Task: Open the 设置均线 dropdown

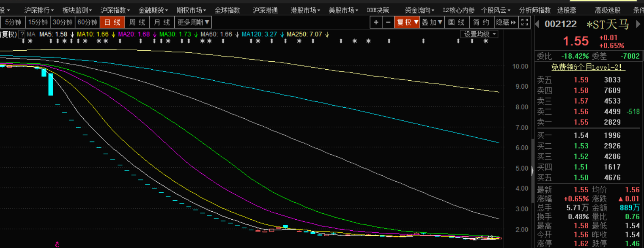Action: pyautogui.click(x=479, y=34)
